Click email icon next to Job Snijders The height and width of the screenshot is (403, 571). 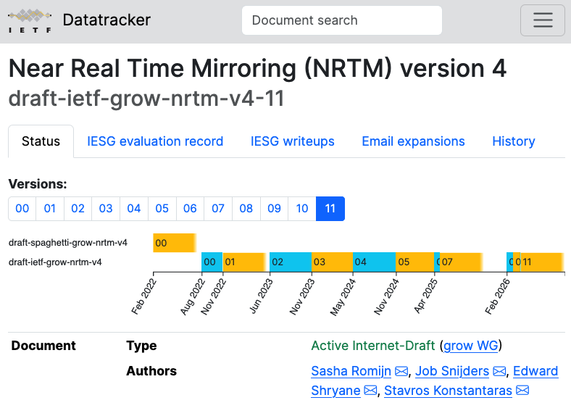[499, 371]
